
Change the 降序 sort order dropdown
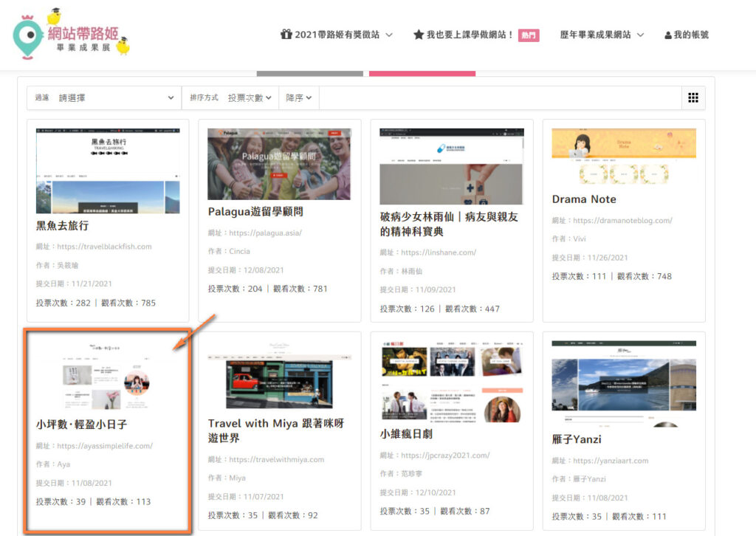[298, 97]
